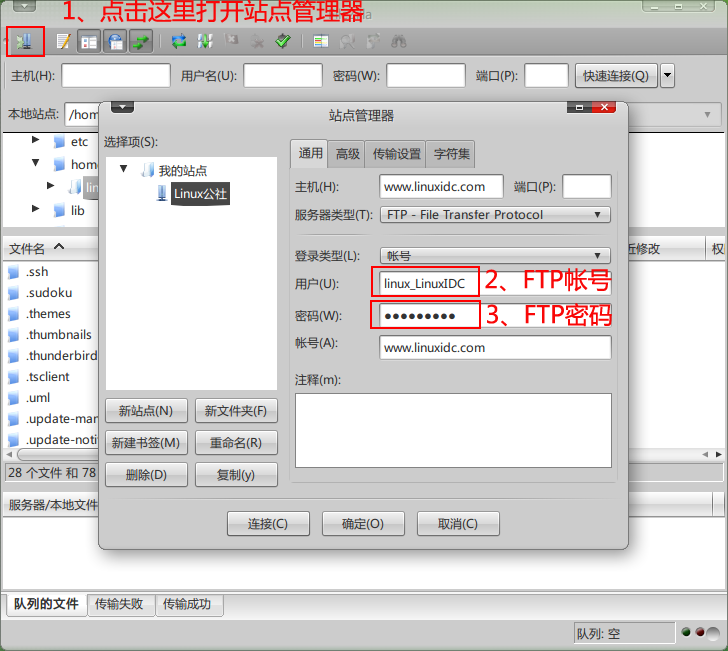Click the cancel current operation icon
The image size is (728, 651).
231,41
